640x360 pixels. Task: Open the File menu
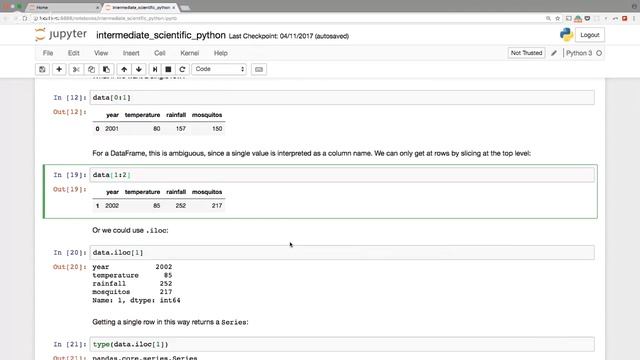tap(48, 53)
